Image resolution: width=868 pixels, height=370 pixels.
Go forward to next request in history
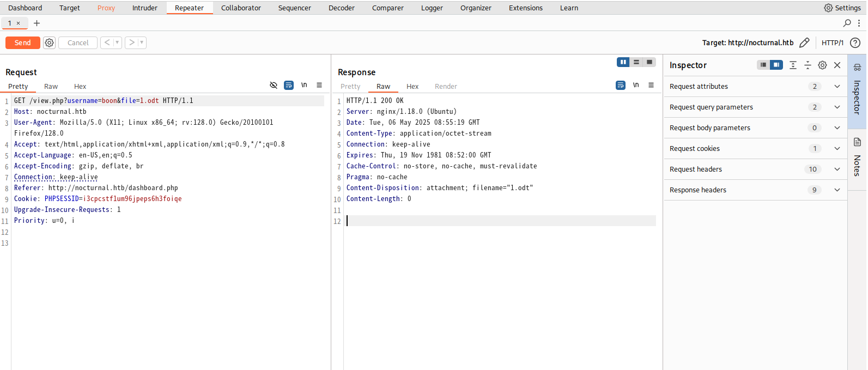[x=132, y=43]
